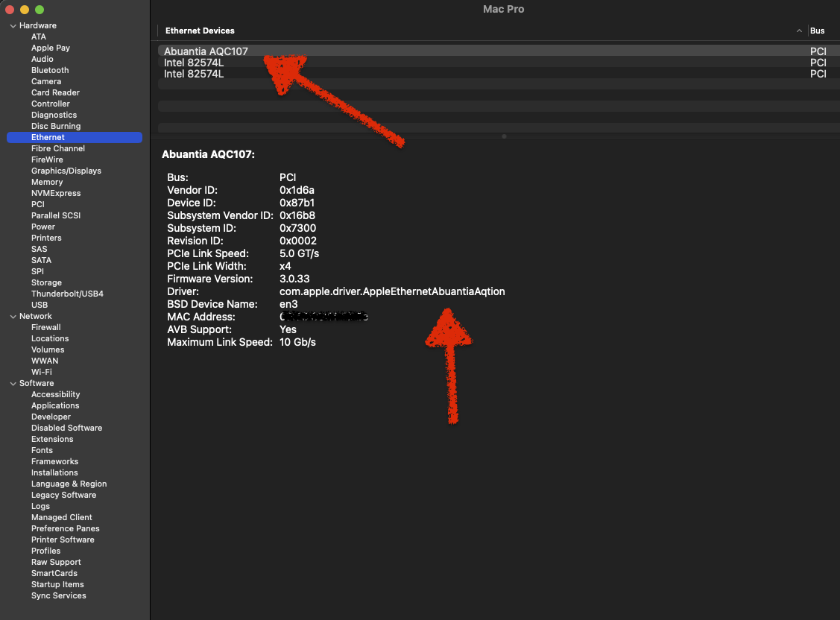The height and width of the screenshot is (620, 840).
Task: Select Logs in the sidebar
Action: [x=40, y=507]
